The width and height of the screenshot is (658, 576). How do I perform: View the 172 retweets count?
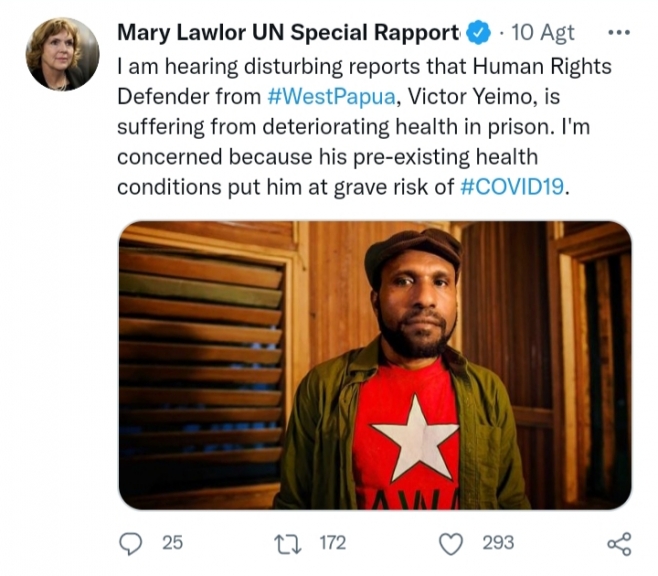pos(332,543)
